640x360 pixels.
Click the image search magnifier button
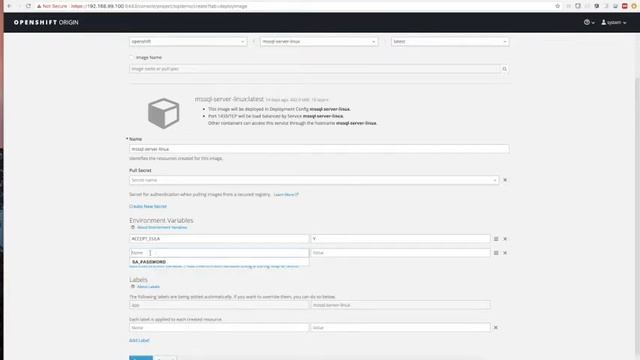coord(504,69)
